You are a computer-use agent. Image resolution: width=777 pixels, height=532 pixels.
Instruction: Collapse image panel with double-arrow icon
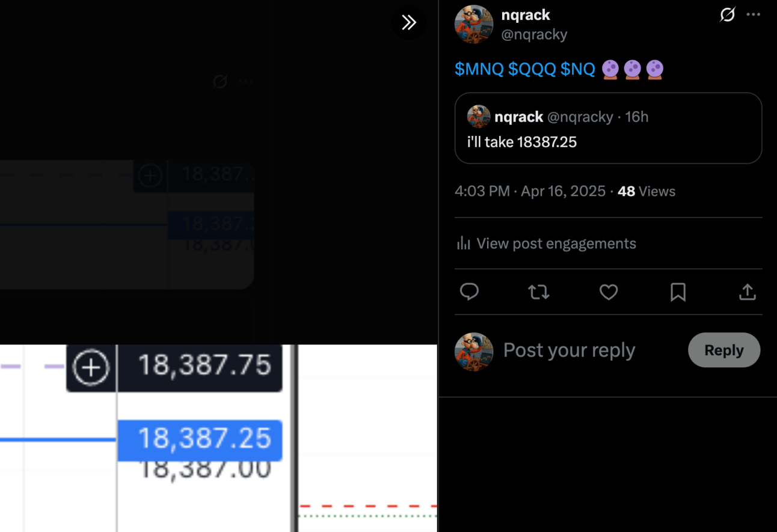coord(409,23)
